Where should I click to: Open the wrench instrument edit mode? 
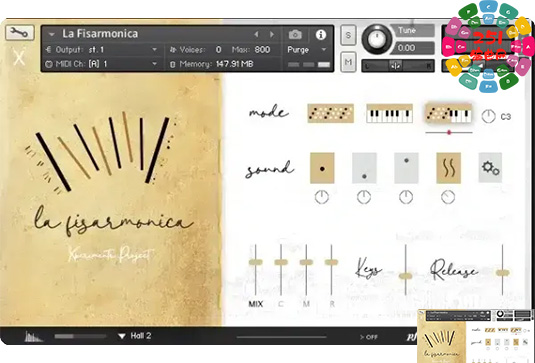pos(19,33)
